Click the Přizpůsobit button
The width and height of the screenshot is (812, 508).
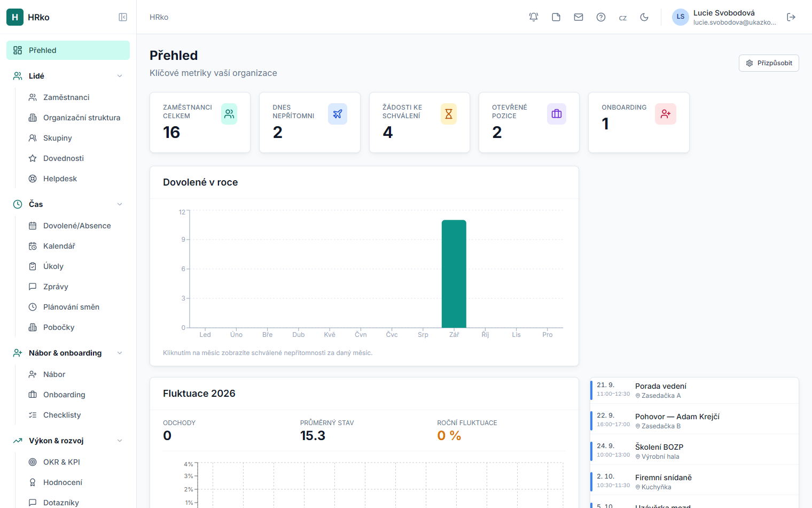(x=769, y=63)
